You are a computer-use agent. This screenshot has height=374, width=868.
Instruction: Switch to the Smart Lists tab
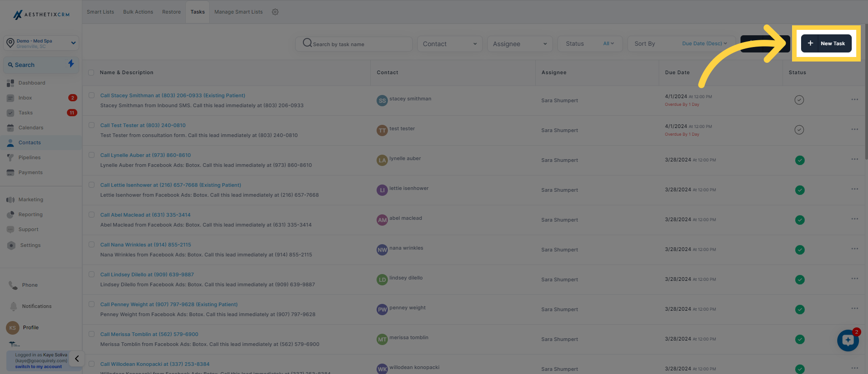[100, 12]
